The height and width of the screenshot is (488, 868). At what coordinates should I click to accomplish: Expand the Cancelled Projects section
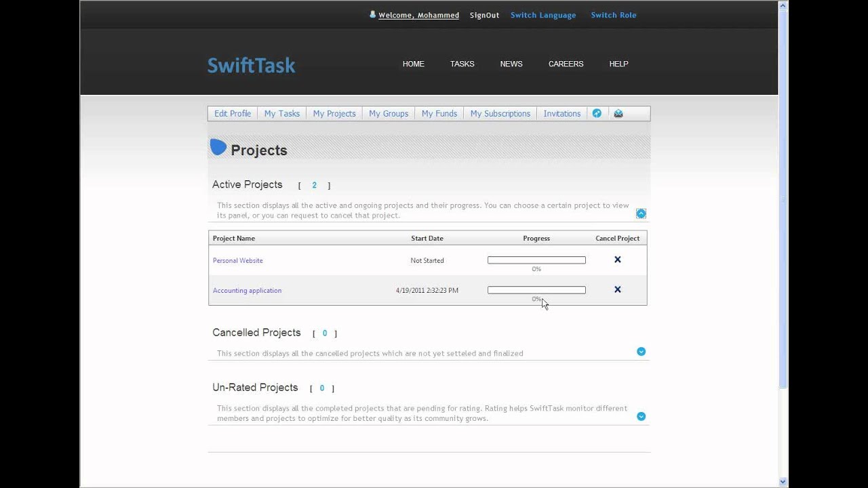point(641,351)
